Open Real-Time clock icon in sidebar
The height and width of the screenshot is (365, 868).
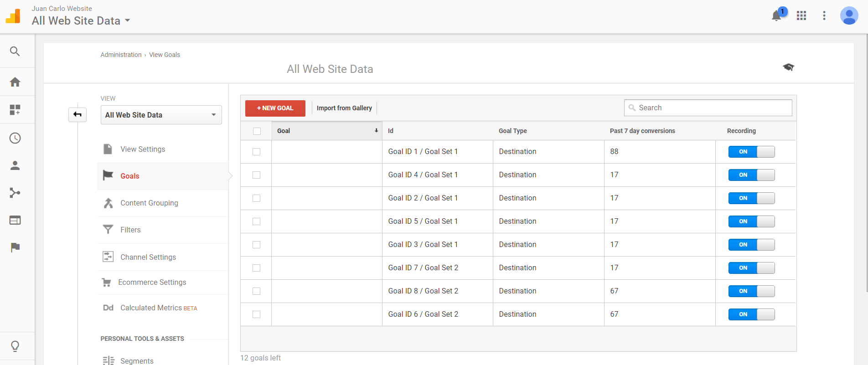pyautogui.click(x=15, y=138)
